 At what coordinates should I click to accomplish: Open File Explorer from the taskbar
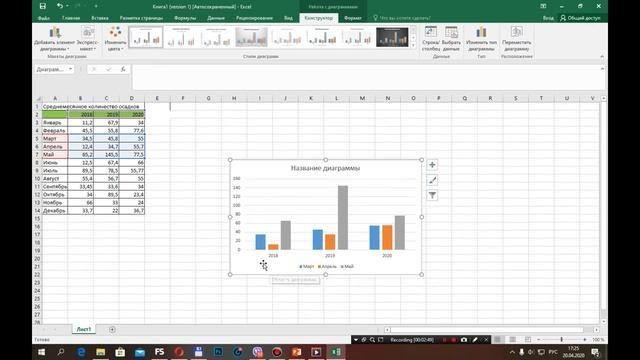[100, 352]
